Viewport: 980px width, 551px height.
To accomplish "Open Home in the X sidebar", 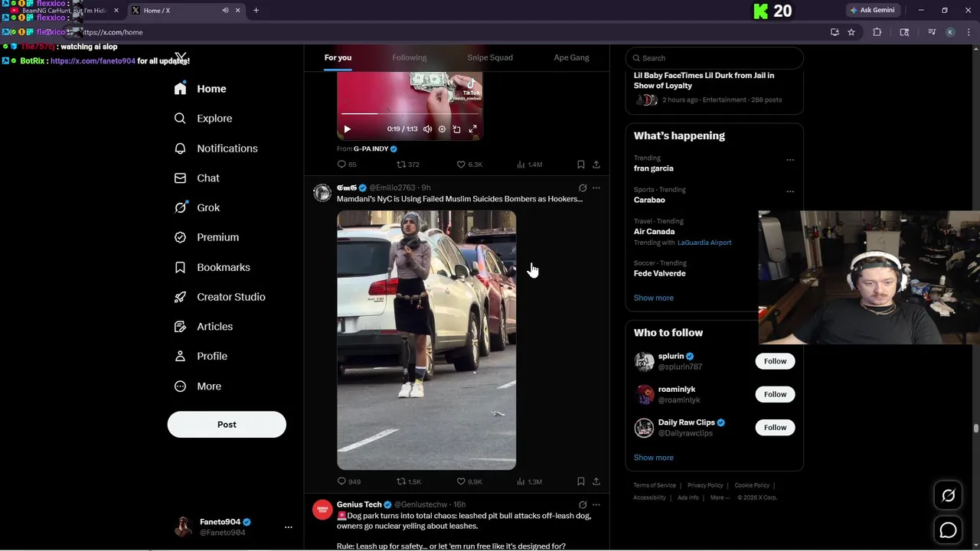I will 200,89.
